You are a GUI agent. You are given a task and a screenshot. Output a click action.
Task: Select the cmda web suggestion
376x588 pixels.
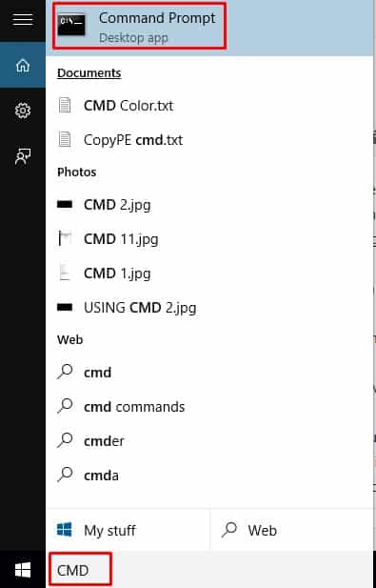point(209,476)
